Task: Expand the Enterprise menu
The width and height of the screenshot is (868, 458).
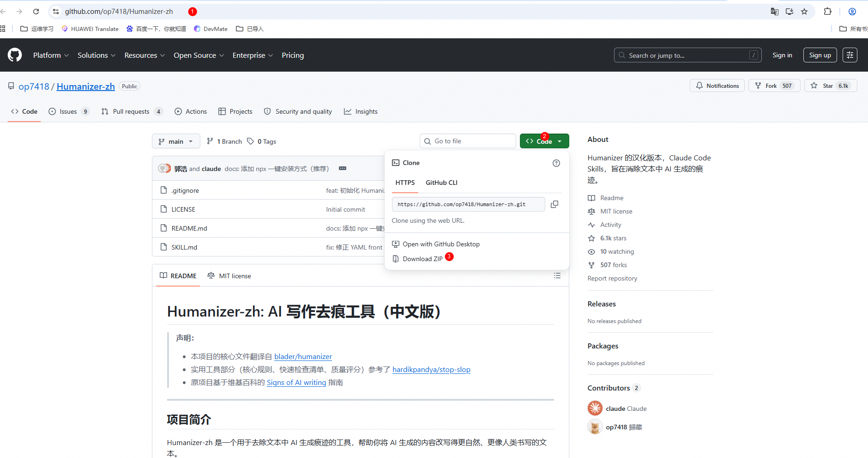Action: [x=253, y=55]
